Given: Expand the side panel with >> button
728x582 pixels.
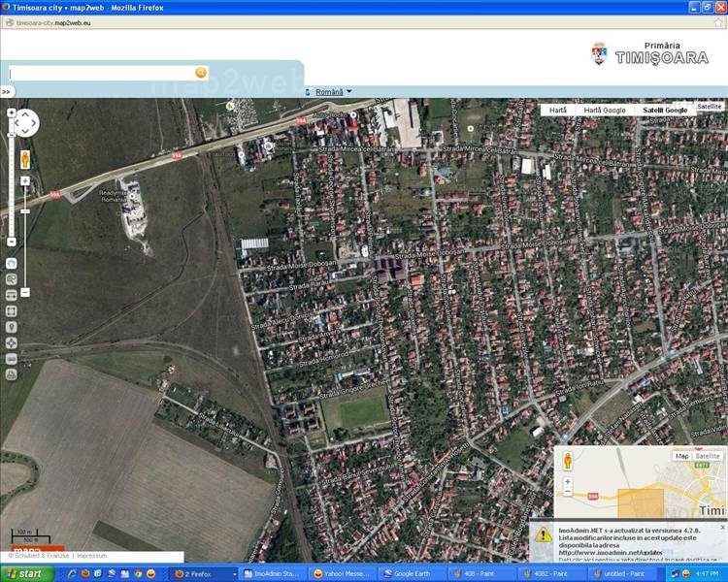Looking at the screenshot, I should point(6,92).
